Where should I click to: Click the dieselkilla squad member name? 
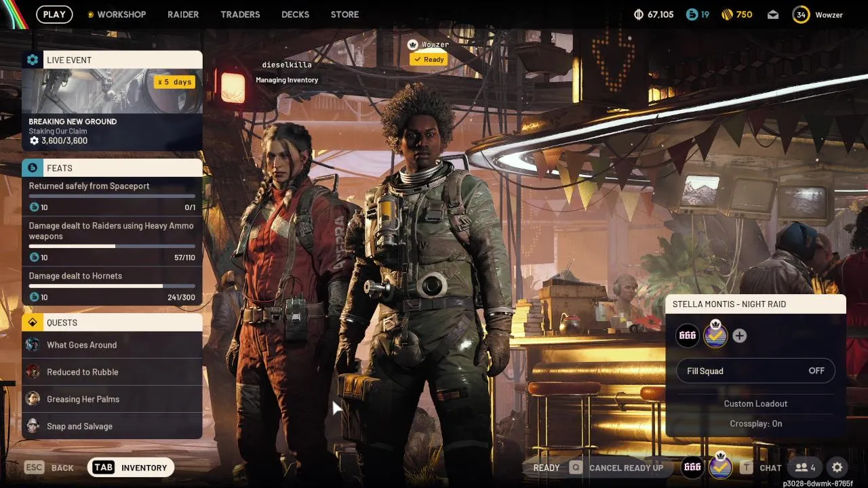pos(287,65)
